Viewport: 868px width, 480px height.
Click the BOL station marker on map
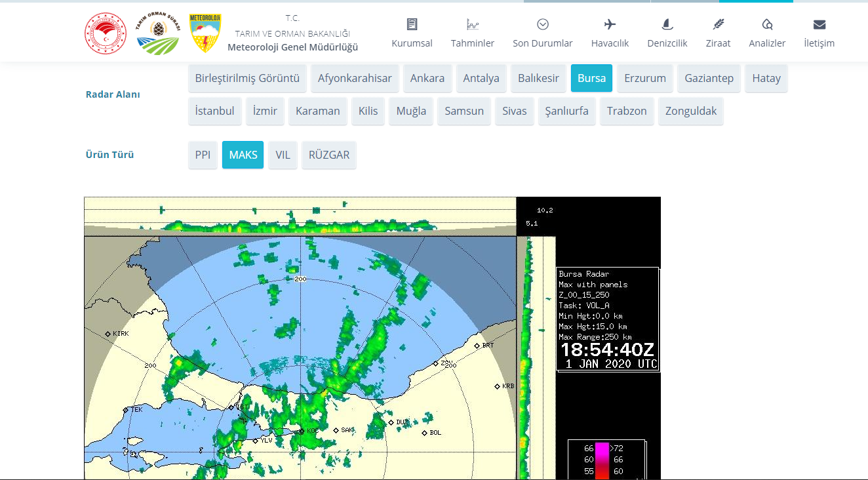[x=425, y=433]
